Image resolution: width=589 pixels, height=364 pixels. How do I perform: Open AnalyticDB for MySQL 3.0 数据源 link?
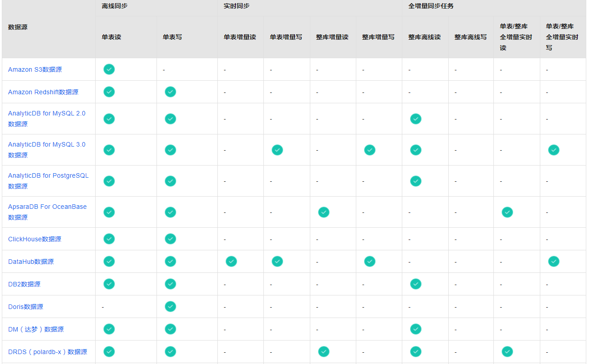tap(47, 150)
